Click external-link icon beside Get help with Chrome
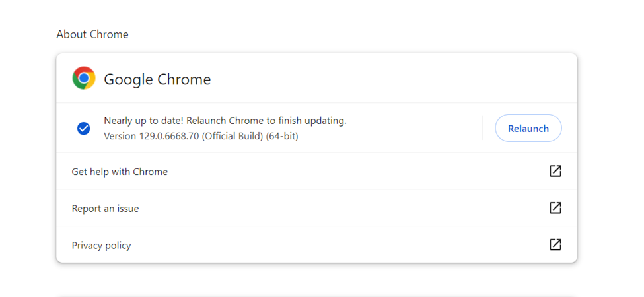644x297 pixels. point(555,171)
